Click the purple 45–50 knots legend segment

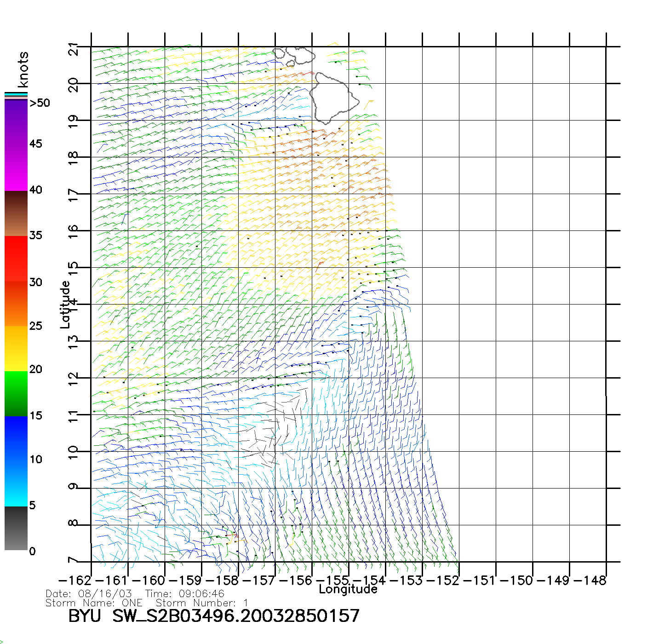(16, 122)
